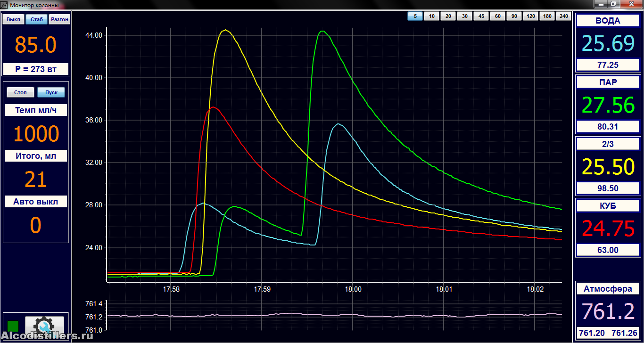This screenshot has width=644, height=343.
Task: Choose the 20-minute chart range
Action: (448, 16)
